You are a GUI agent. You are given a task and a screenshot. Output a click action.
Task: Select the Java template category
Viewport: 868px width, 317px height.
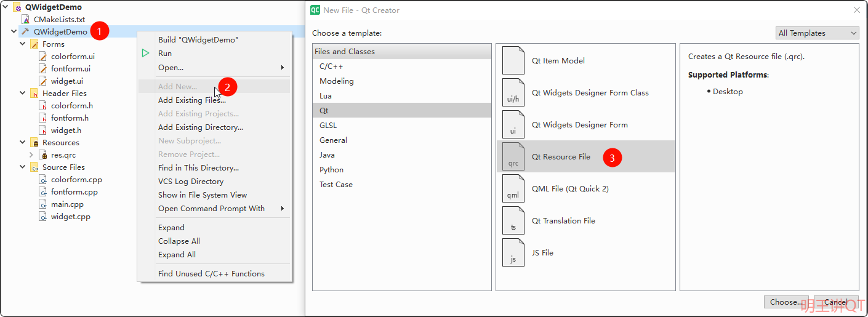pyautogui.click(x=402, y=155)
